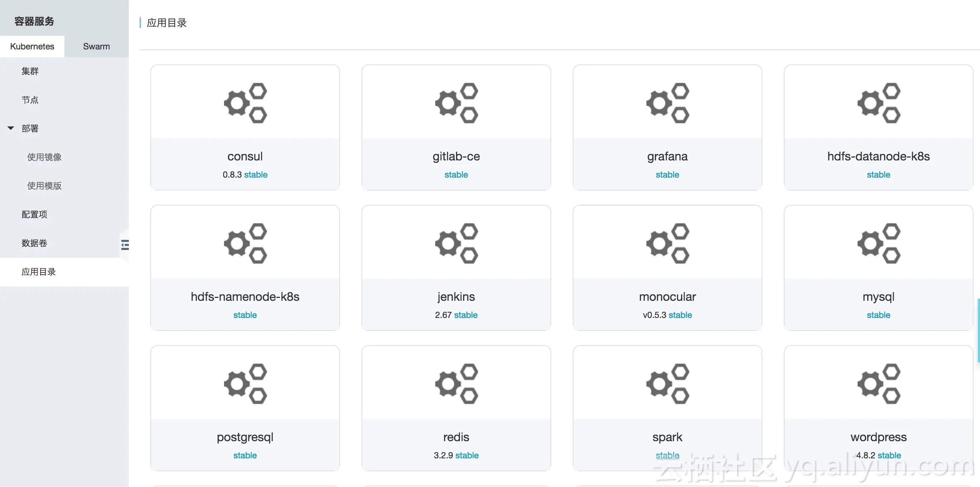980x487 pixels.
Task: Select the Kubernetes tab
Action: (x=32, y=47)
